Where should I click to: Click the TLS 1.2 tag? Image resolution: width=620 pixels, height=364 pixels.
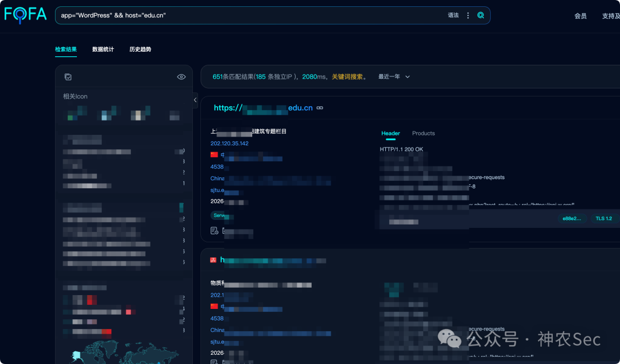point(604,218)
